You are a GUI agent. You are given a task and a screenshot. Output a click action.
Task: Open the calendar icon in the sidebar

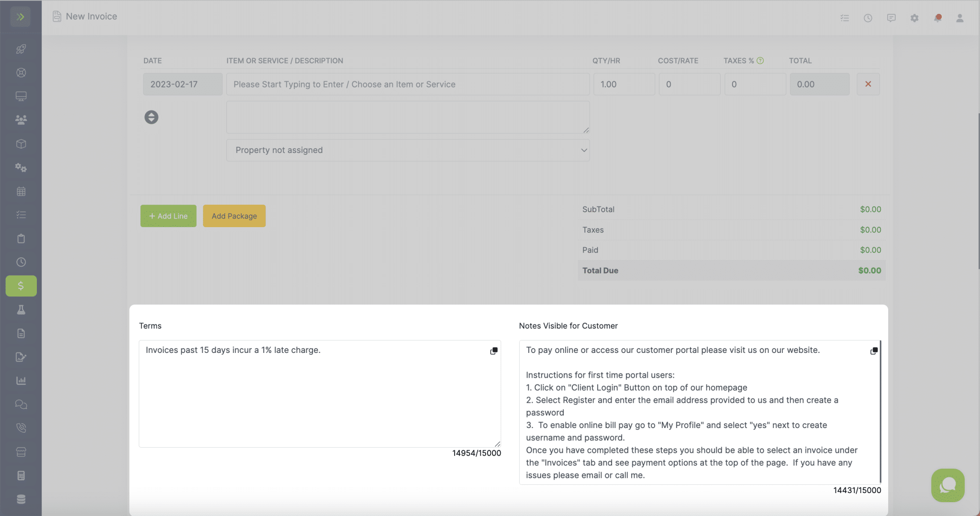click(x=21, y=191)
